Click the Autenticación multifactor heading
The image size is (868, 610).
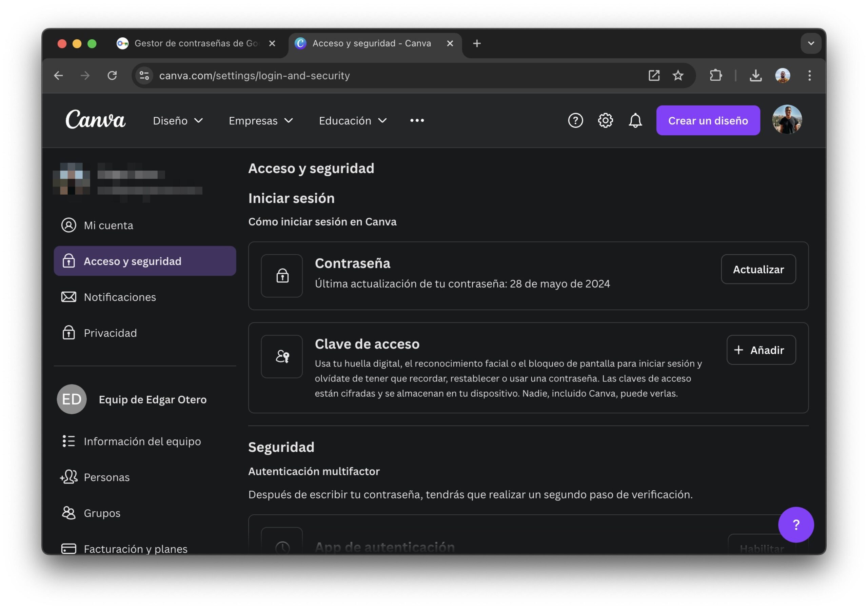pyautogui.click(x=314, y=471)
